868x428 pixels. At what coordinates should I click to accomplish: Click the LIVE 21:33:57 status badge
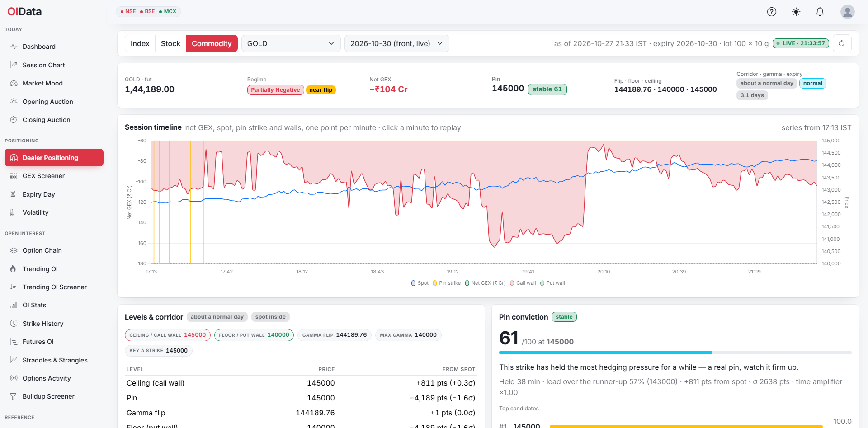801,43
